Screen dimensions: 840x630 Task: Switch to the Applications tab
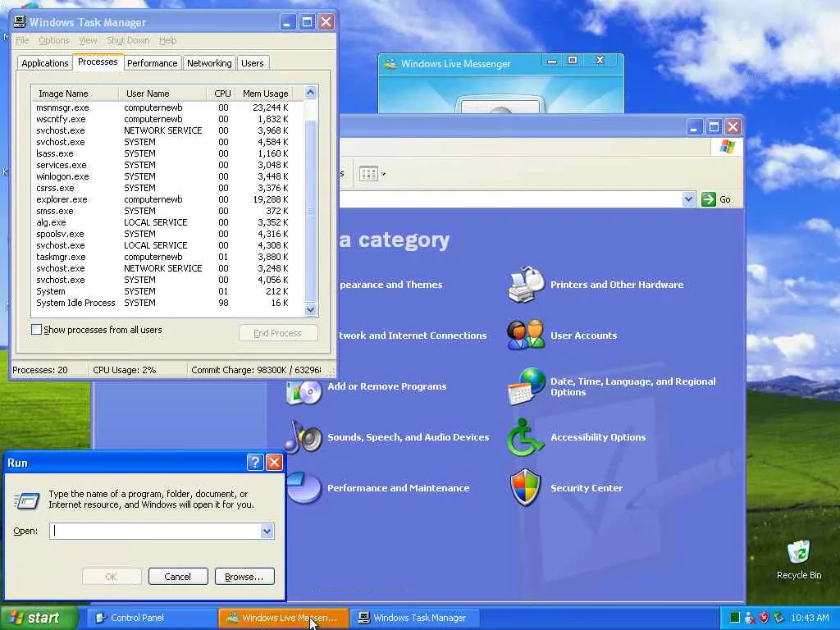tap(45, 63)
